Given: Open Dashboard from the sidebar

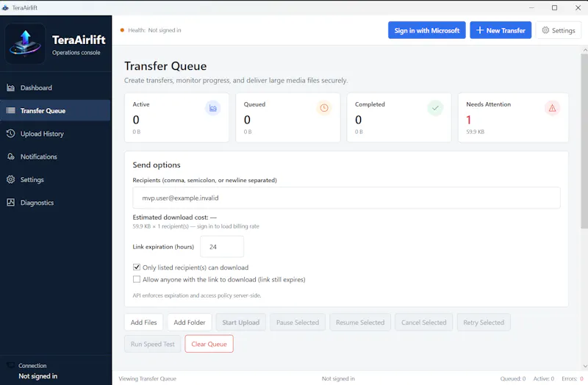Looking at the screenshot, I should coord(56,87).
